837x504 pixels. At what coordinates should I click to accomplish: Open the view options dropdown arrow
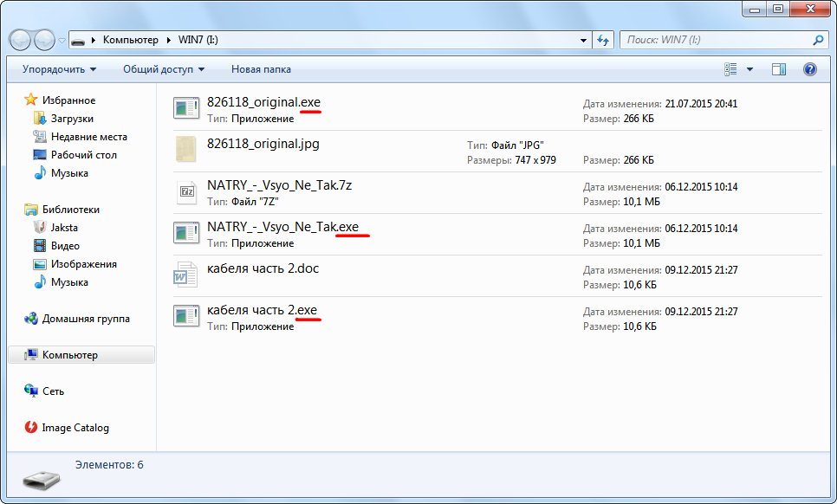coord(749,69)
